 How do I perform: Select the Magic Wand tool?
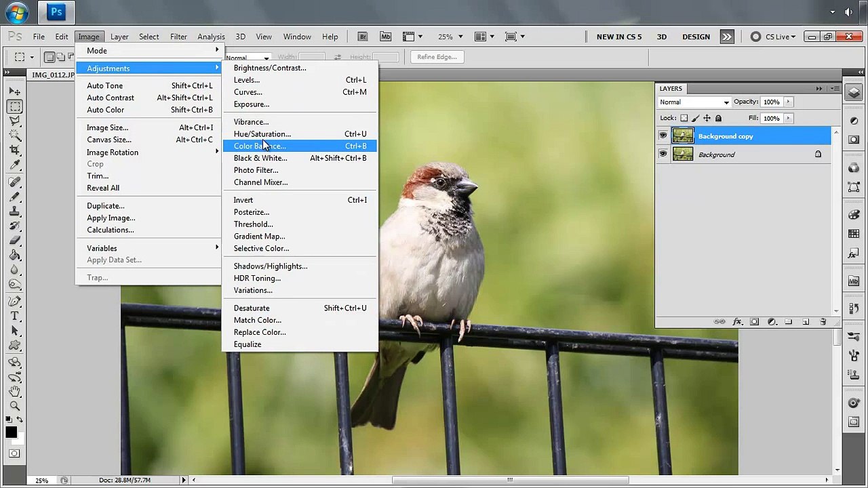[15, 136]
